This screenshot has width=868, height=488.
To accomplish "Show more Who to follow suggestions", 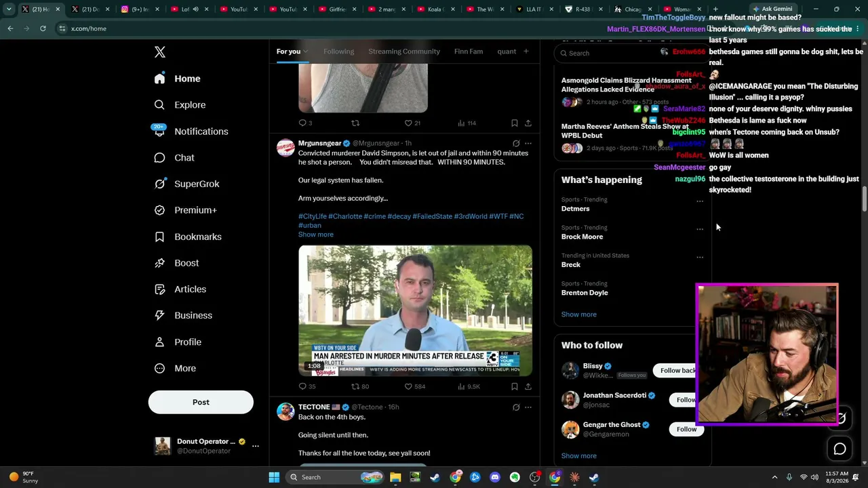I will pyautogui.click(x=578, y=456).
